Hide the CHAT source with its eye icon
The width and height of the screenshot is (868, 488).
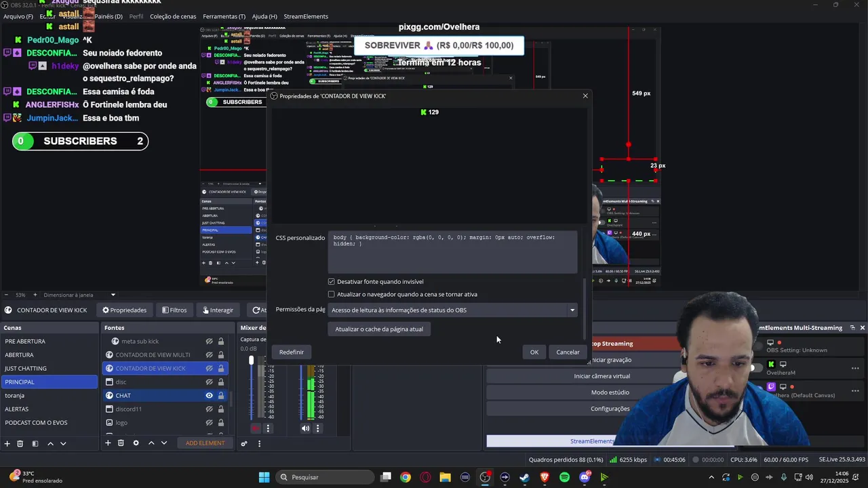pos(210,395)
